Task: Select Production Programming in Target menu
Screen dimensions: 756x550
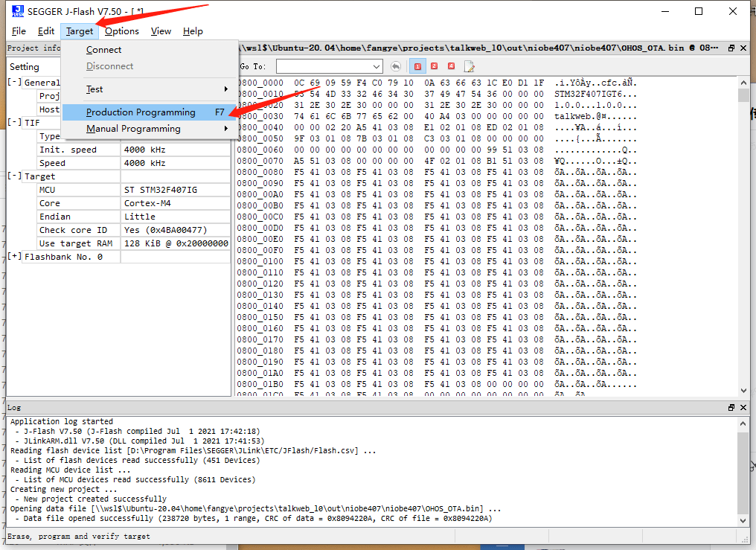Action: pos(150,112)
